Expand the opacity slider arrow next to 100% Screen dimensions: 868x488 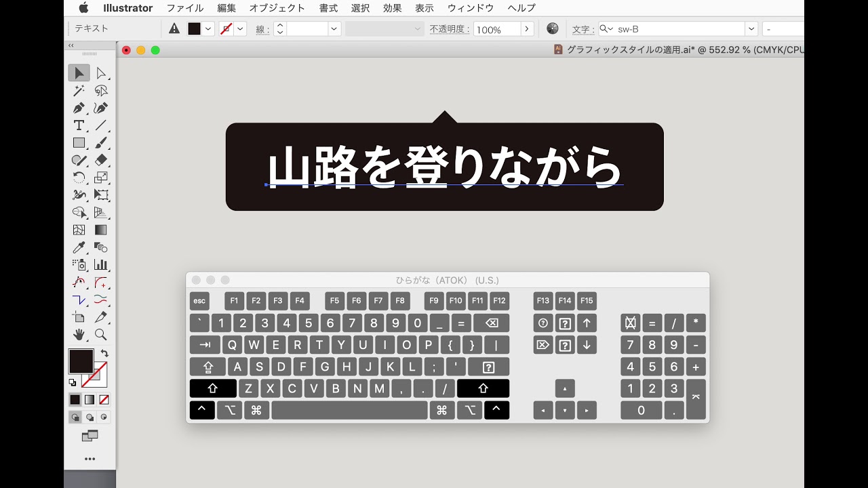527,29
